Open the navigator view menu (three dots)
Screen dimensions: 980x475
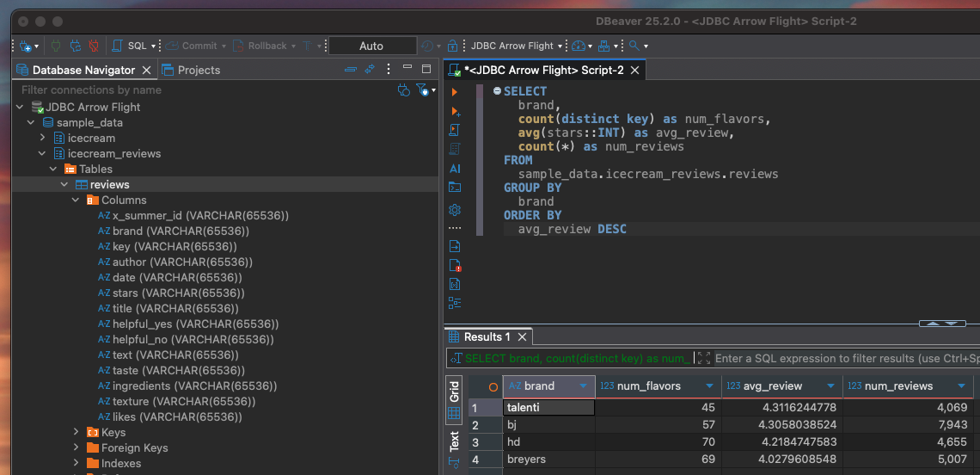(389, 69)
